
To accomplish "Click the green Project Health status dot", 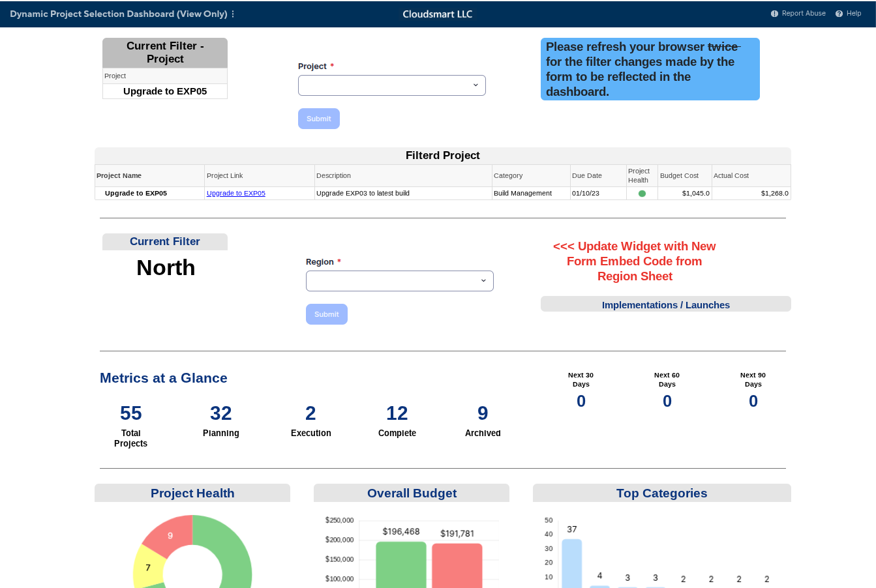I will coord(642,194).
